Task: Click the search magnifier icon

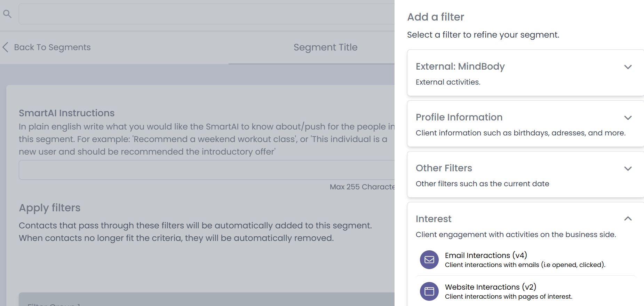Action: point(7,14)
